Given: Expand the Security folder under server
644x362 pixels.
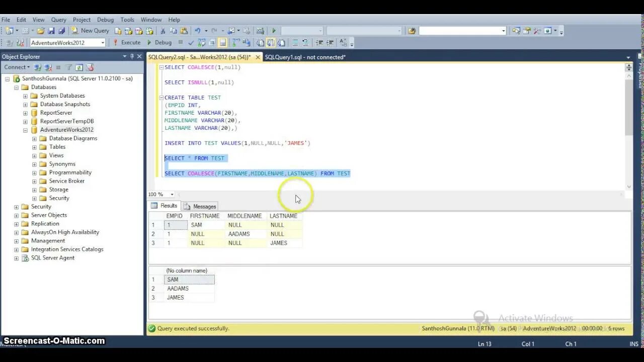Looking at the screenshot, I should pyautogui.click(x=16, y=207).
